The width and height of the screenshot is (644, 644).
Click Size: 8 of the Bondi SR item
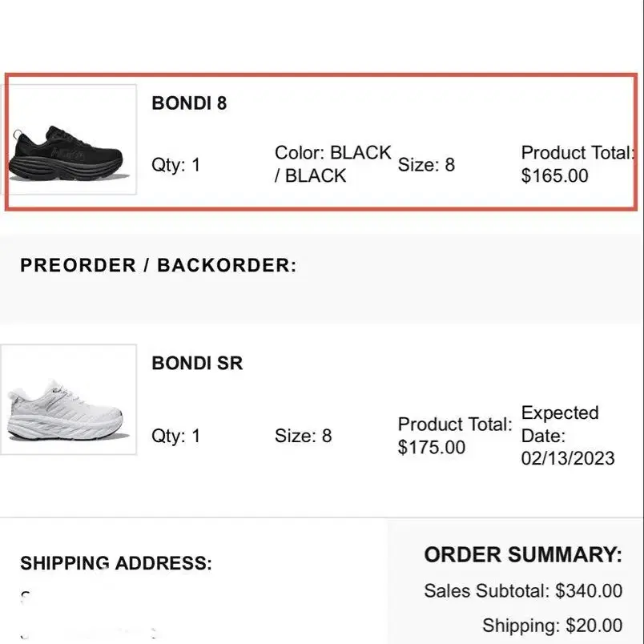coord(303,436)
